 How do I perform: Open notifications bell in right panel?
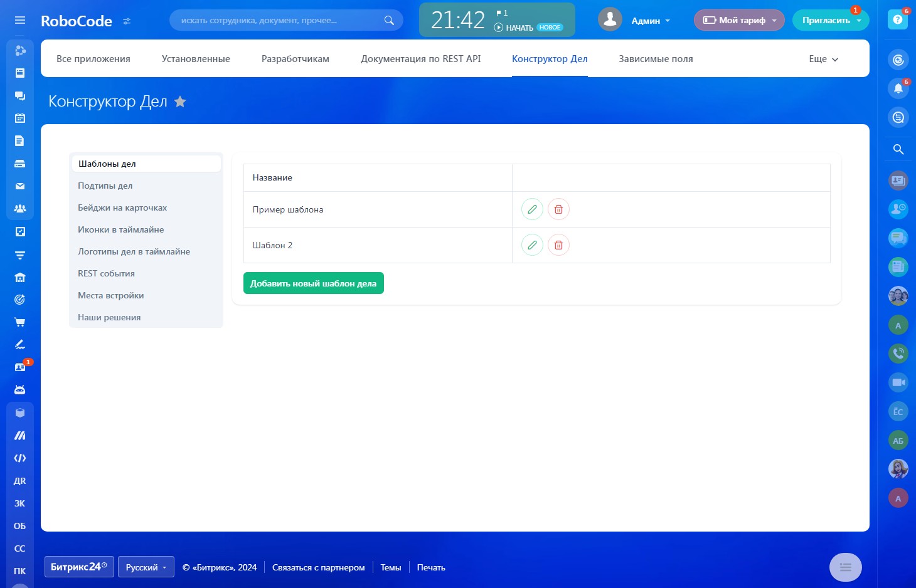click(898, 88)
